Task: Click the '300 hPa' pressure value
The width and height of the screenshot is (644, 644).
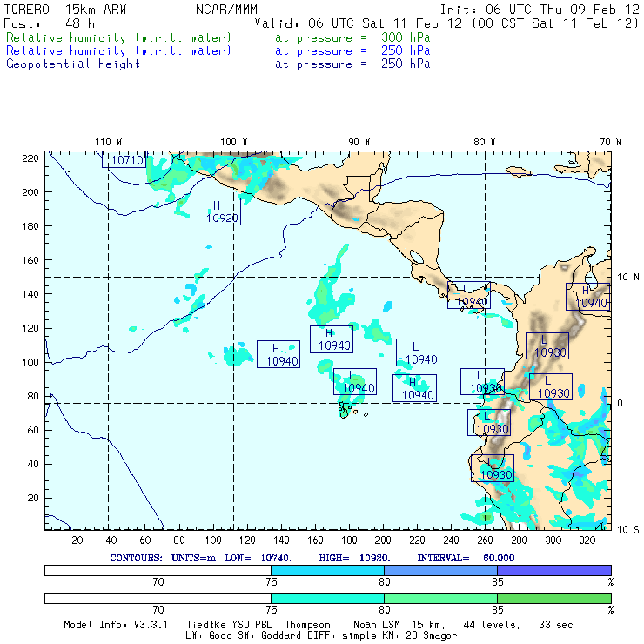Action: coord(406,37)
